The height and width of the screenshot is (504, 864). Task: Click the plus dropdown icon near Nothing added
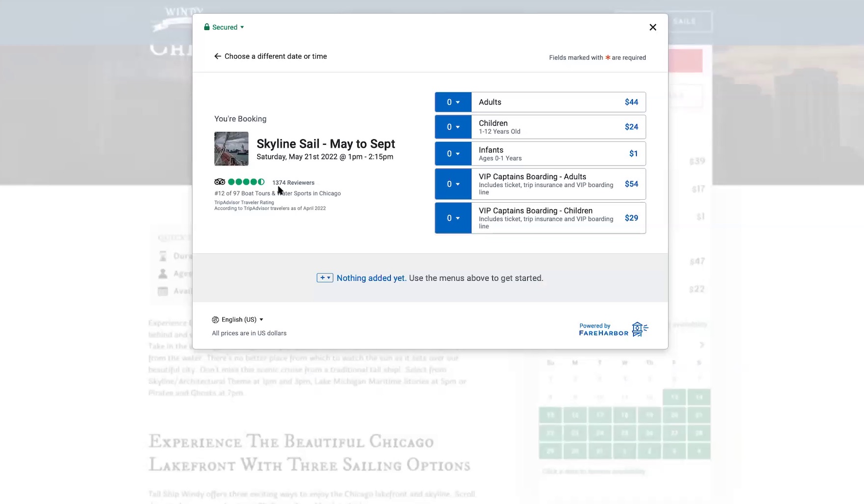[x=324, y=278]
